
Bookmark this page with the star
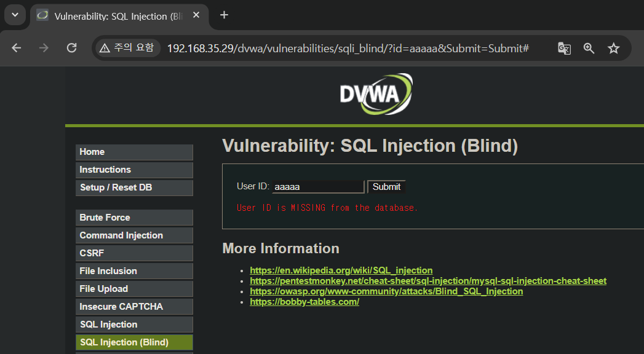pos(614,49)
